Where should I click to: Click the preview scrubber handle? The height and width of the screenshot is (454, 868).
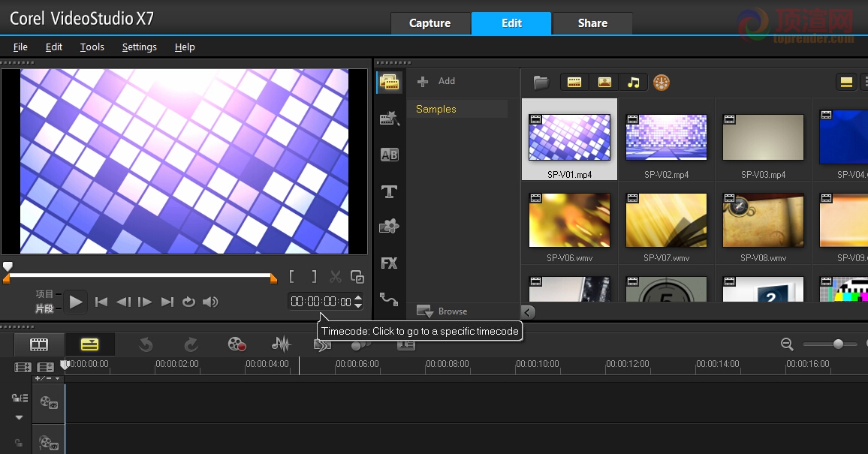[8, 266]
